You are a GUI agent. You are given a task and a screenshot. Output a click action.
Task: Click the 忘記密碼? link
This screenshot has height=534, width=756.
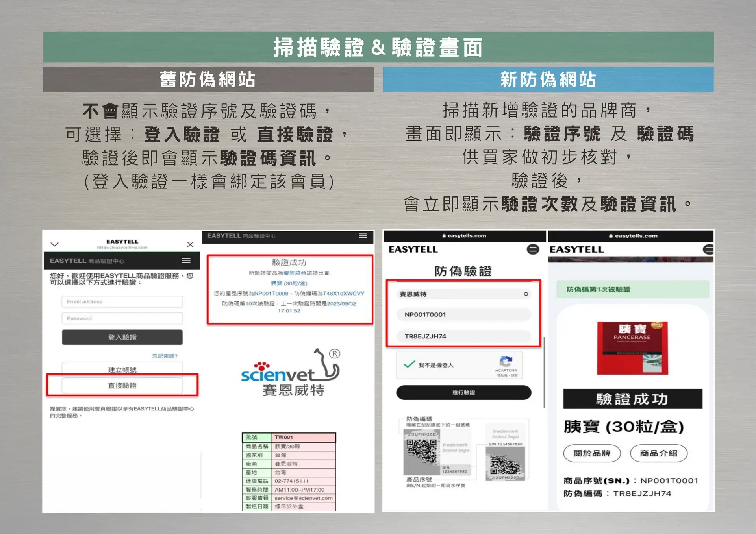click(x=165, y=356)
